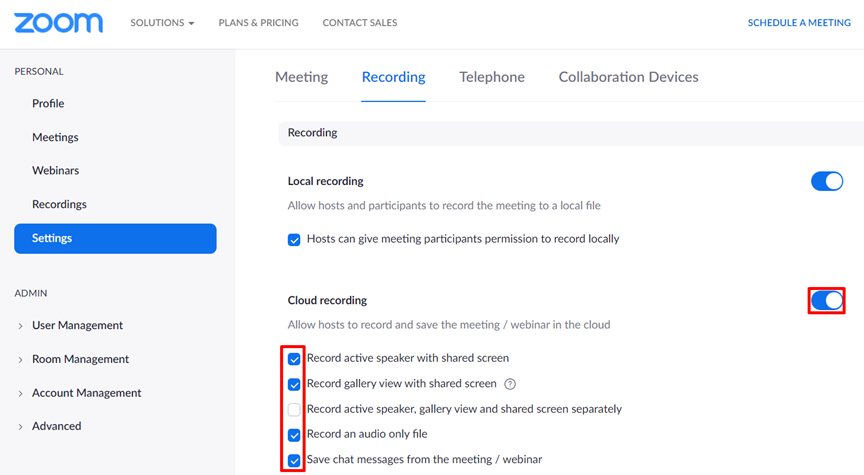Open Recordings in the sidebar
Screen dimensions: 864x475
(x=60, y=204)
